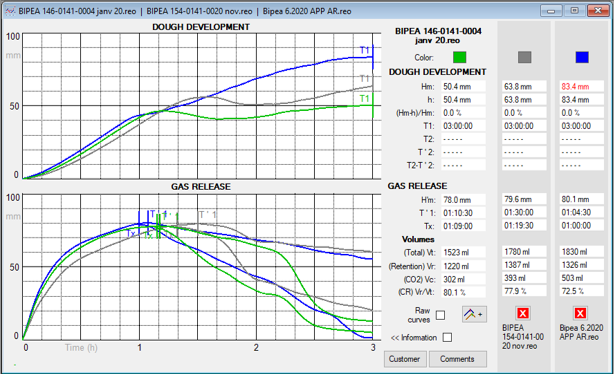Screen dimensions: 614x374
Task: Click the retention coefficient 77.9 %
Action: coord(524,291)
